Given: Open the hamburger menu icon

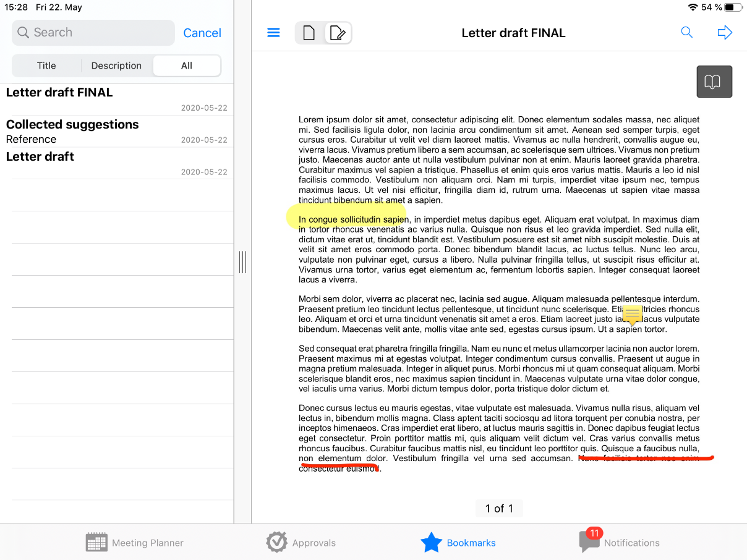Looking at the screenshot, I should pyautogui.click(x=273, y=33).
